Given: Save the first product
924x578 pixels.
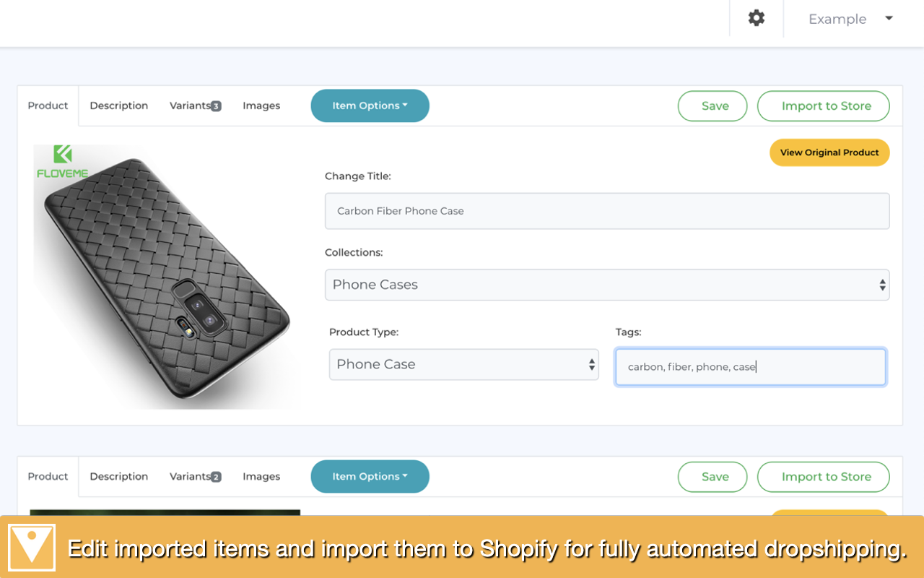Looking at the screenshot, I should point(712,105).
